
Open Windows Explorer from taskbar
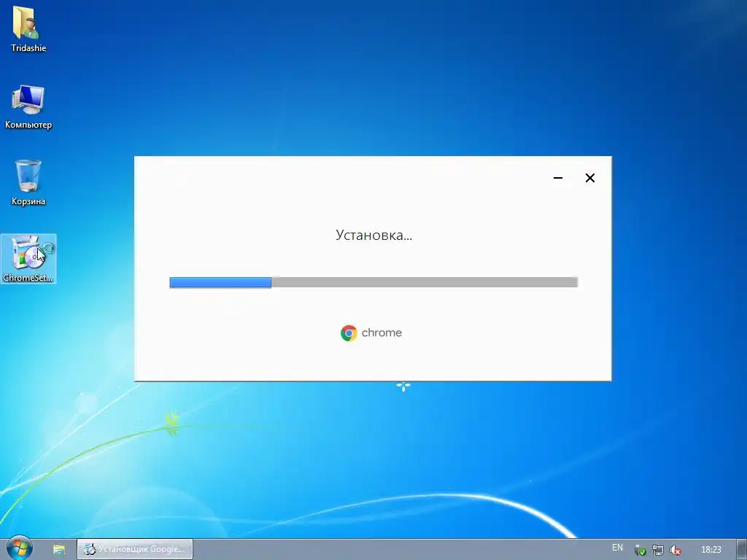[58, 550]
